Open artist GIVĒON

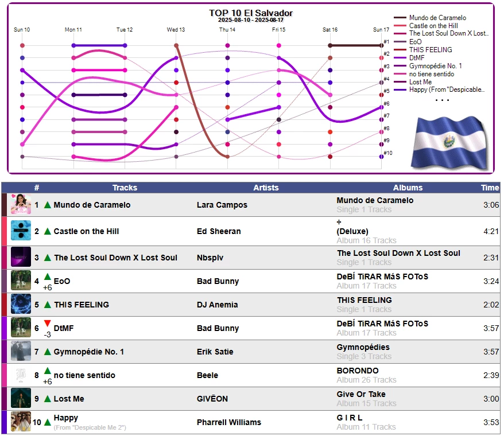212,399
